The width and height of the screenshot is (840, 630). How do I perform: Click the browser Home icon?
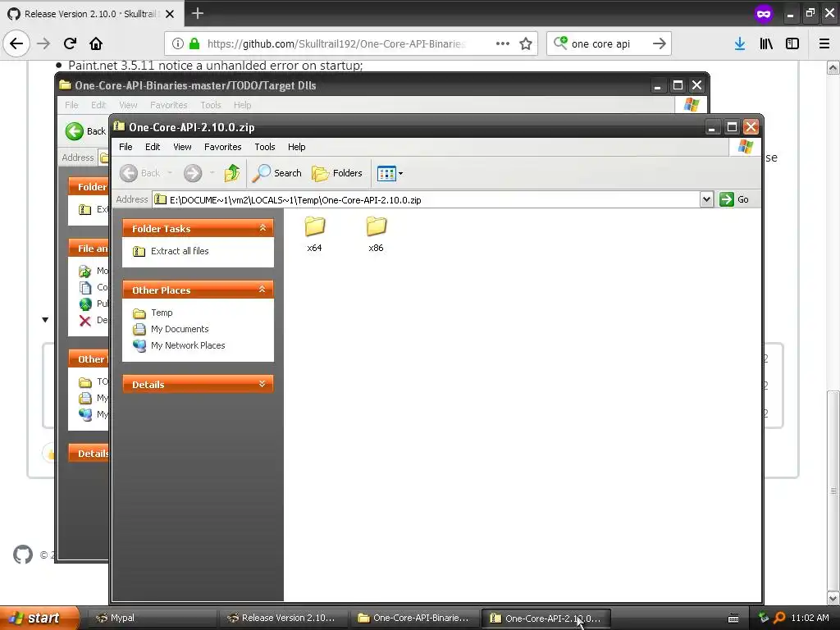96,43
